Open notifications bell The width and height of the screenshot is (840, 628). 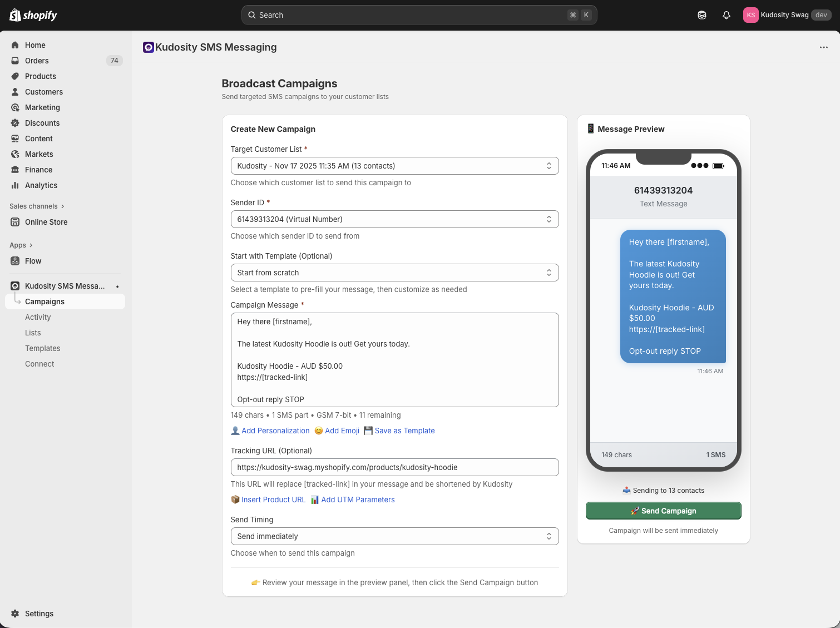point(727,15)
